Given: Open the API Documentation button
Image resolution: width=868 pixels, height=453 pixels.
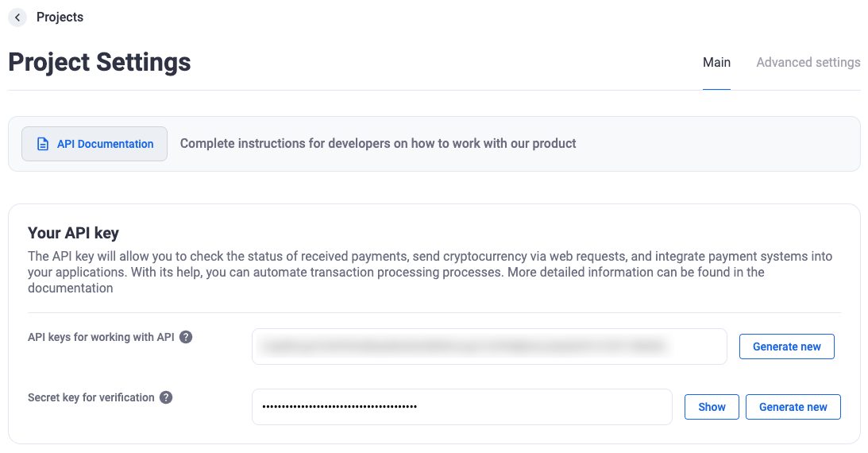Looking at the screenshot, I should coord(95,144).
